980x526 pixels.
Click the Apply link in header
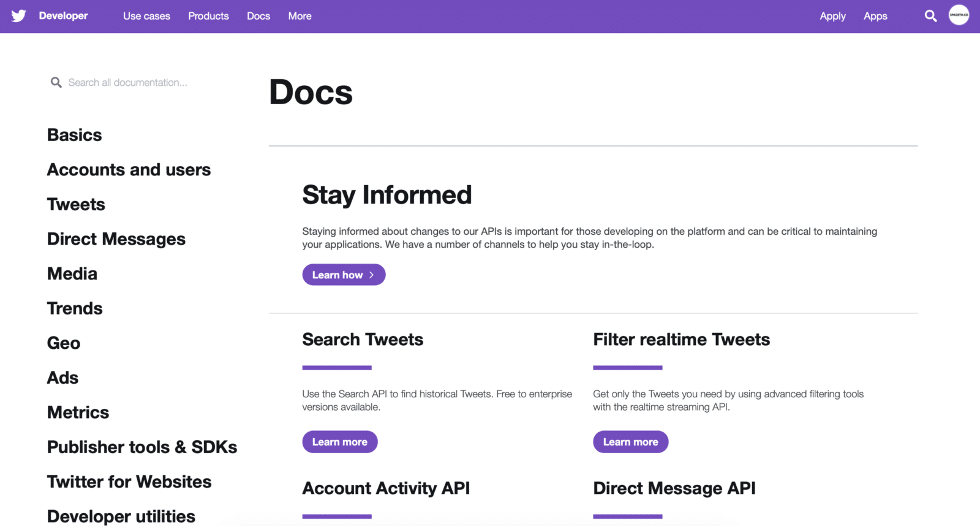click(x=832, y=16)
